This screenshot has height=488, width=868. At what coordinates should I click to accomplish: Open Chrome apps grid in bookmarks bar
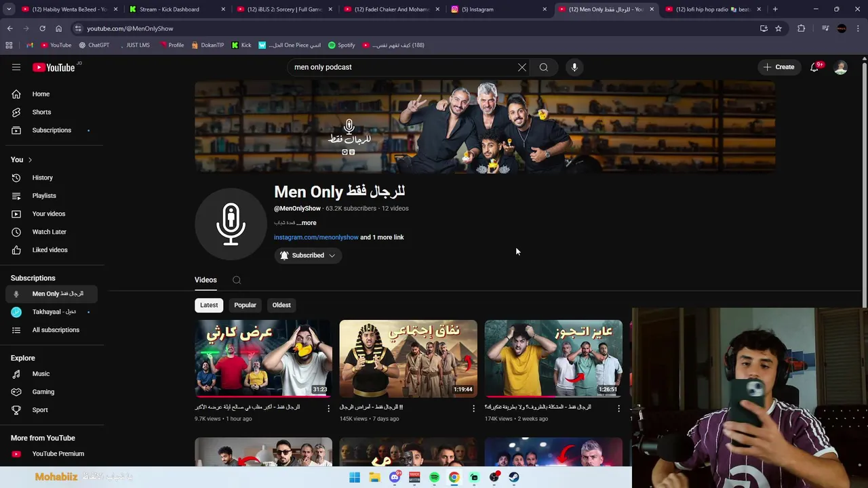point(9,45)
